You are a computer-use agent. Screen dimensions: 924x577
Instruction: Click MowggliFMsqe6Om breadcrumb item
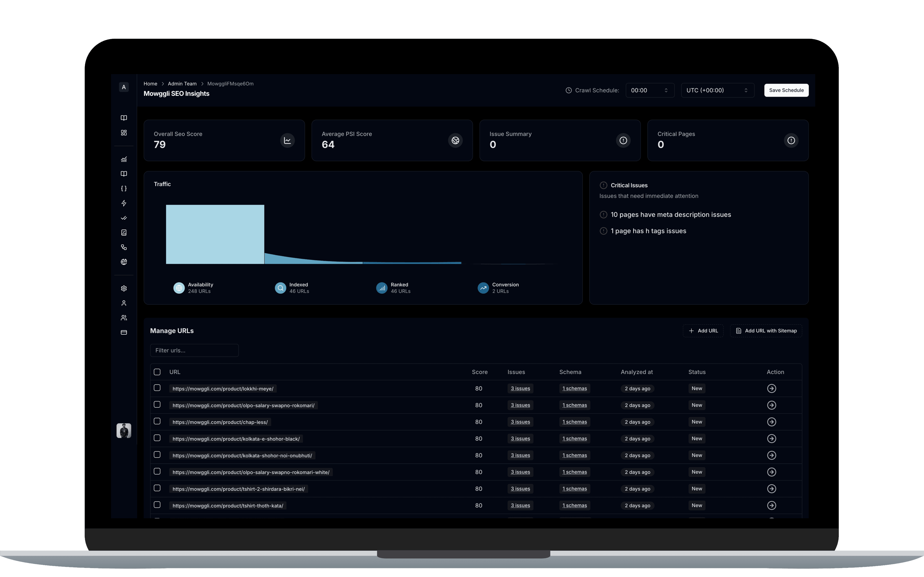(230, 83)
